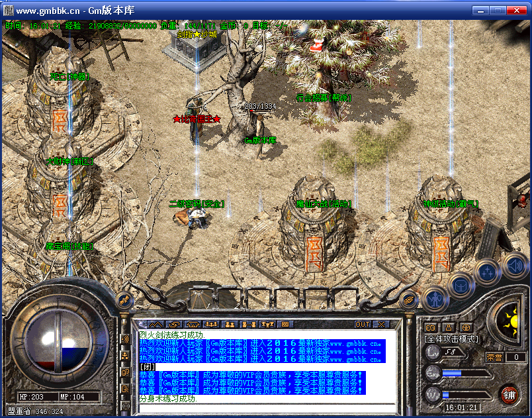Talk to NPC 二级密码[安全]
This screenshot has height=418, width=532.
click(x=197, y=204)
